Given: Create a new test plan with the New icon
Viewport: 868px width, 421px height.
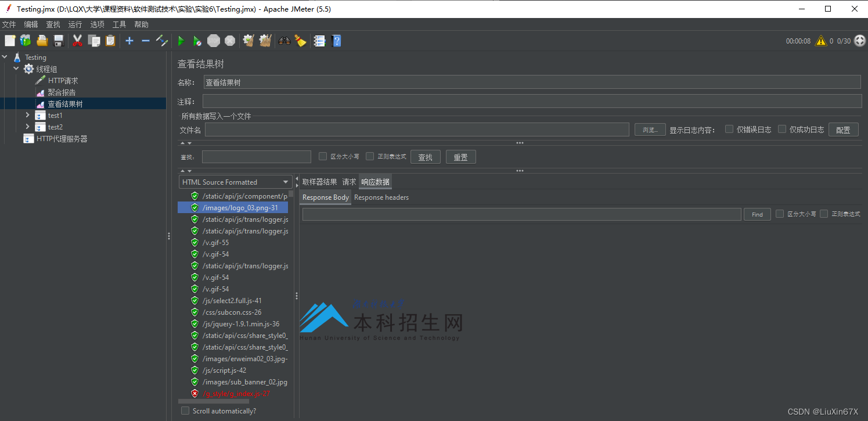Looking at the screenshot, I should [10, 41].
